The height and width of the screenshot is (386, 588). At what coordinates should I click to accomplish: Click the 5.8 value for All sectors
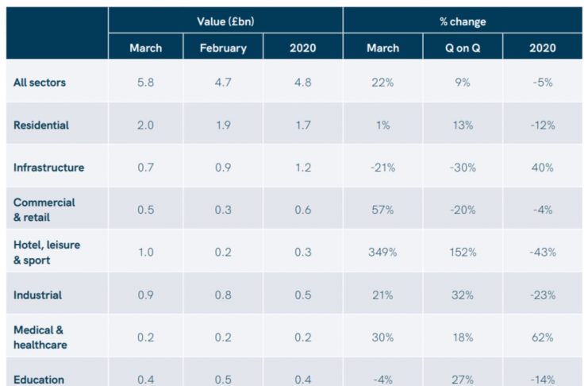click(145, 82)
